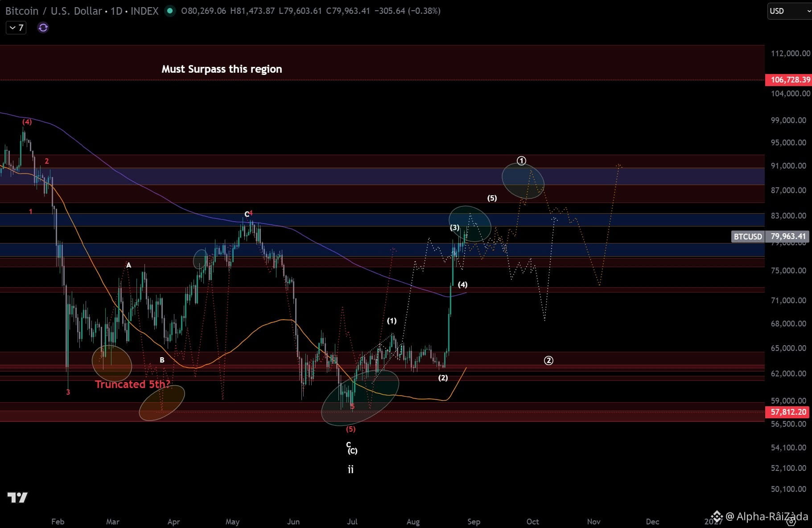Select the white (3) wave label

[454, 227]
